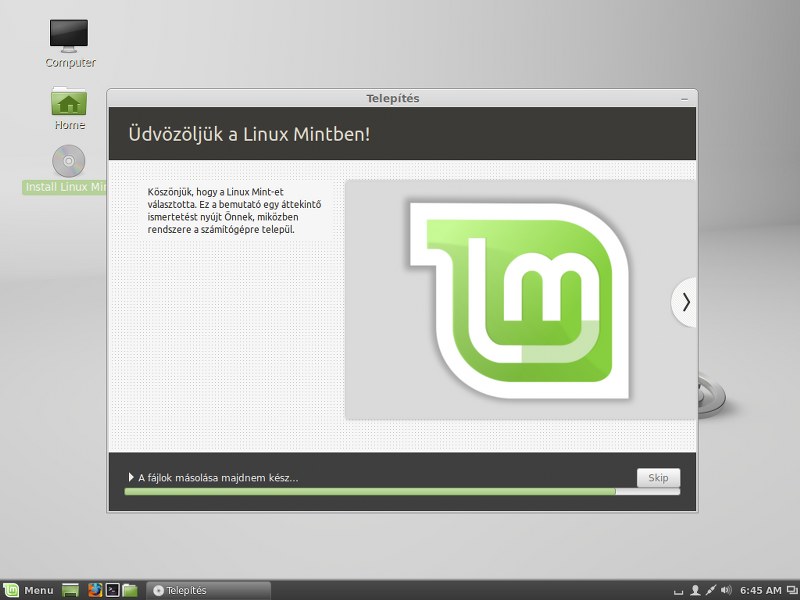Click the Skip button
The width and height of the screenshot is (800, 600).
click(x=658, y=478)
